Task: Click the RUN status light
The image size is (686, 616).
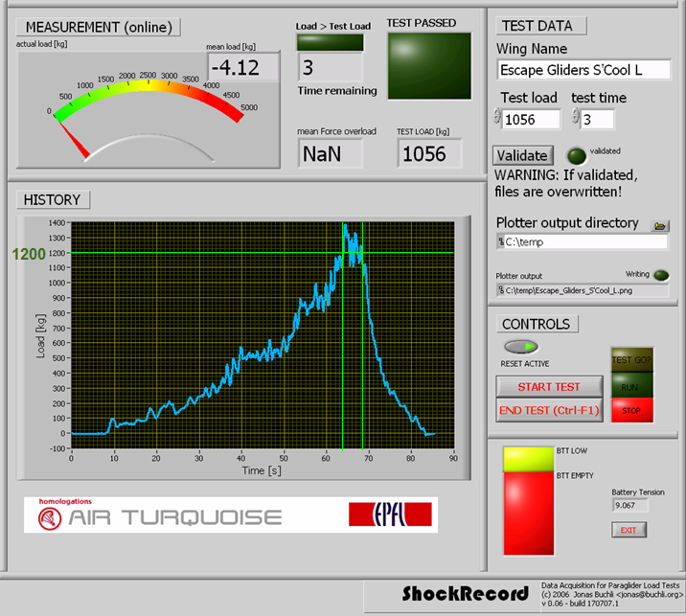Action: (632, 386)
